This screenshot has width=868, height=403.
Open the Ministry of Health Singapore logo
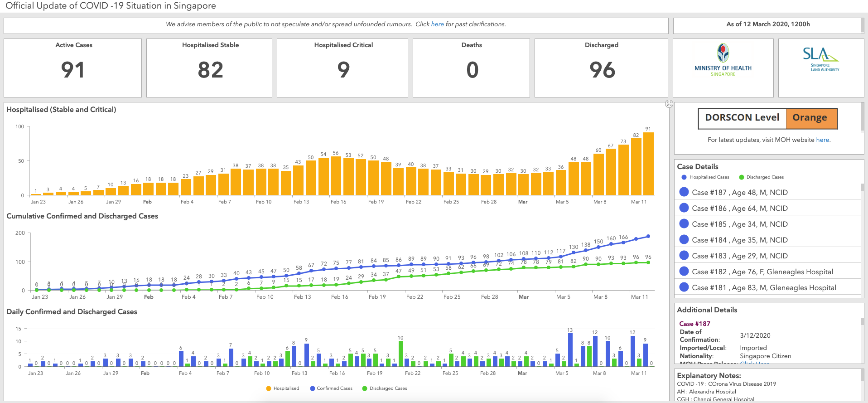coord(723,60)
